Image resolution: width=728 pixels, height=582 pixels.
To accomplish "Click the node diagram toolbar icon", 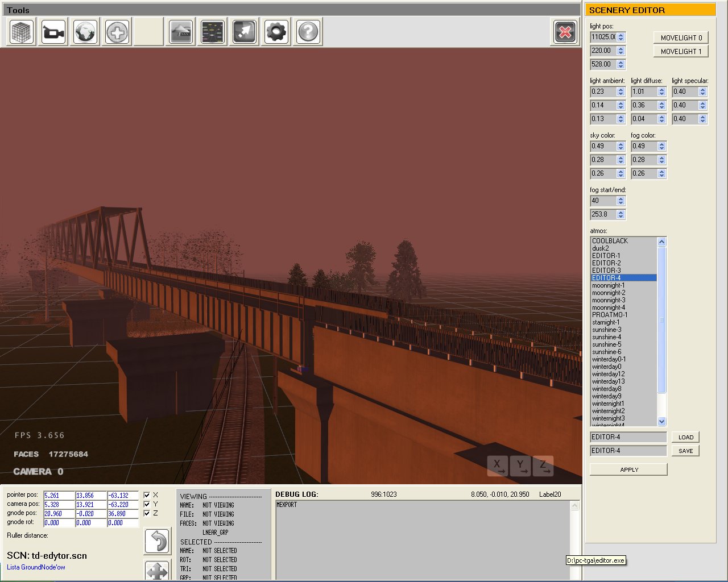I will pos(213,32).
